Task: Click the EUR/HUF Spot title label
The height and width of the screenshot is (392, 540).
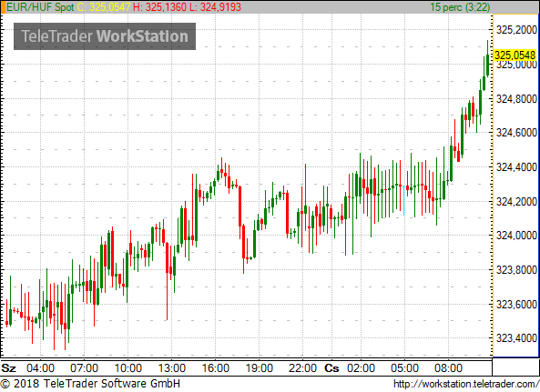Action: click(x=40, y=7)
